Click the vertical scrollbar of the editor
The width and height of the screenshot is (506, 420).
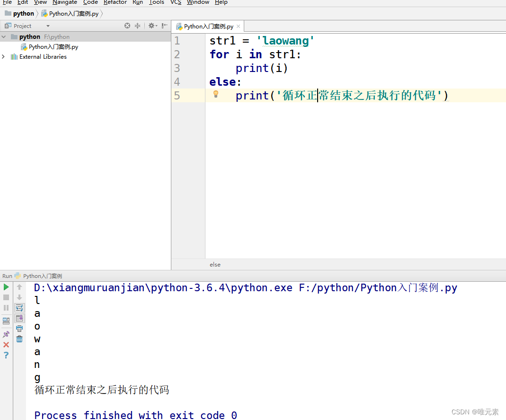point(503,142)
